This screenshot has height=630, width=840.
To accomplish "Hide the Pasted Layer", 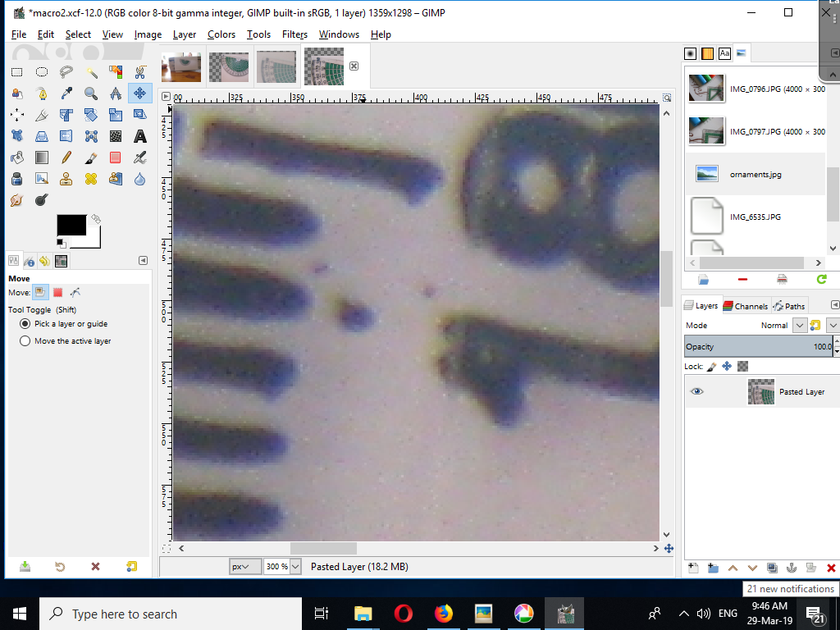I will [x=697, y=391].
